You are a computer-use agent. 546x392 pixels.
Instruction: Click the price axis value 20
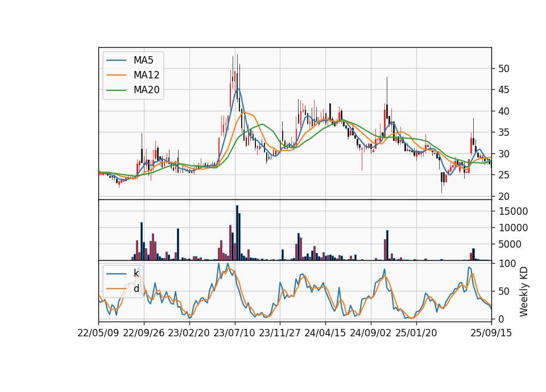(x=503, y=197)
